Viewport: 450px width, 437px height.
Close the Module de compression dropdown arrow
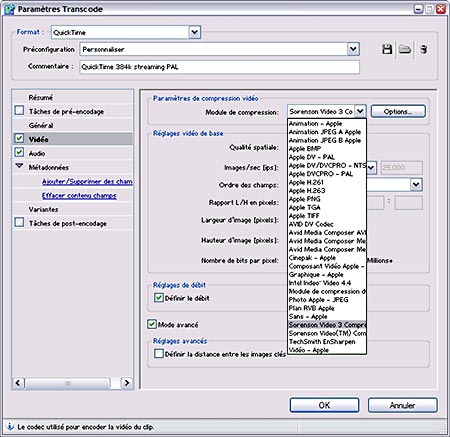[x=360, y=111]
